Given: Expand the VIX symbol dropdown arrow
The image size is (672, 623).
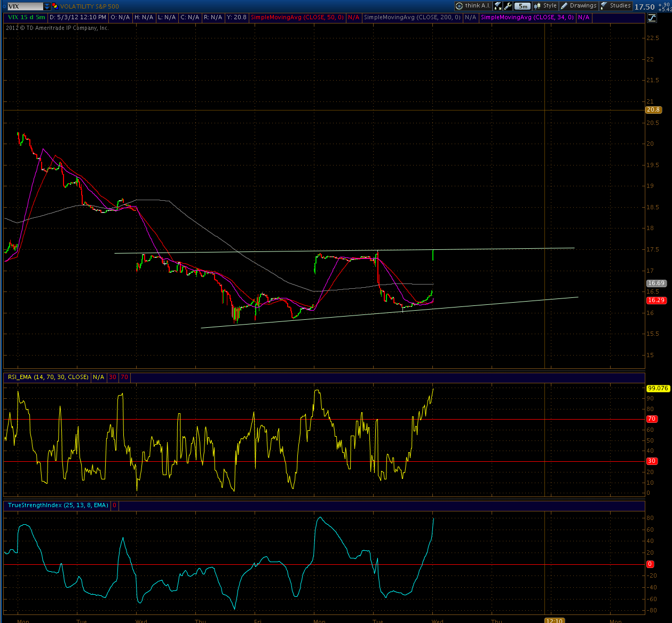Looking at the screenshot, I should tap(47, 6).
